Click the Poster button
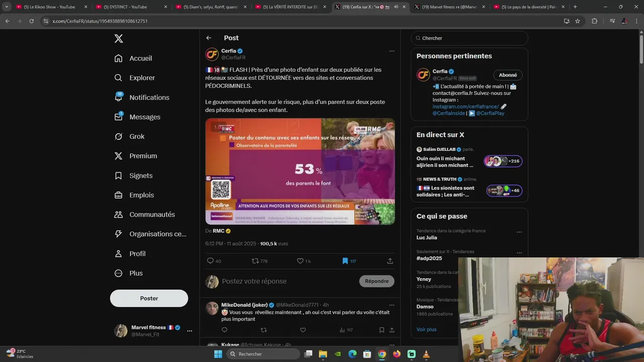Screen dimensions: 644x362 tap(149, 298)
